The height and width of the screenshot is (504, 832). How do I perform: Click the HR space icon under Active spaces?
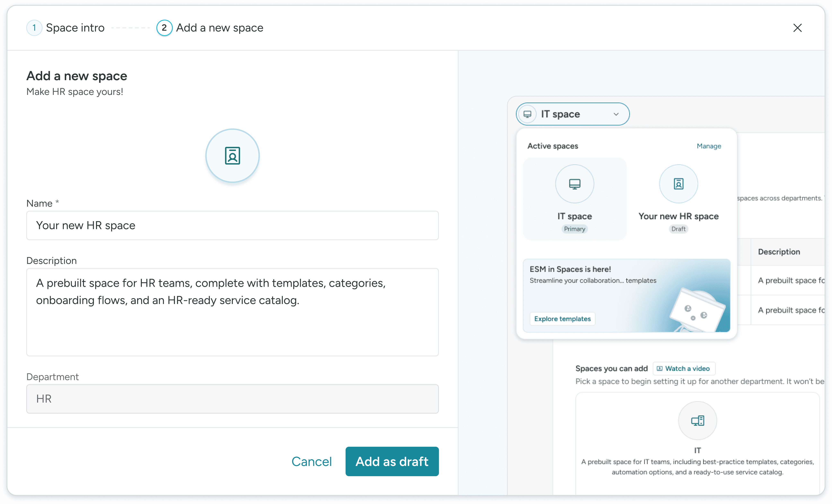[x=678, y=184]
